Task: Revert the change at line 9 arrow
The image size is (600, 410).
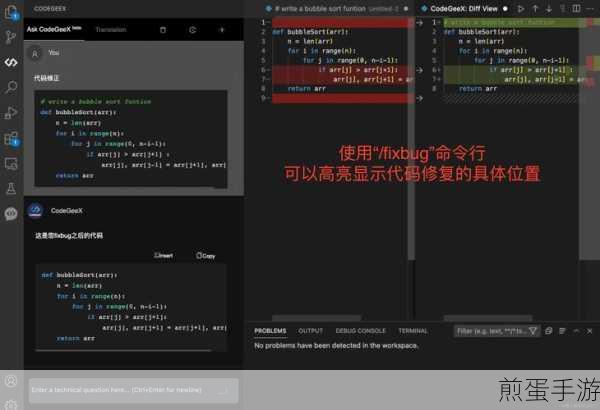Action: [420, 98]
